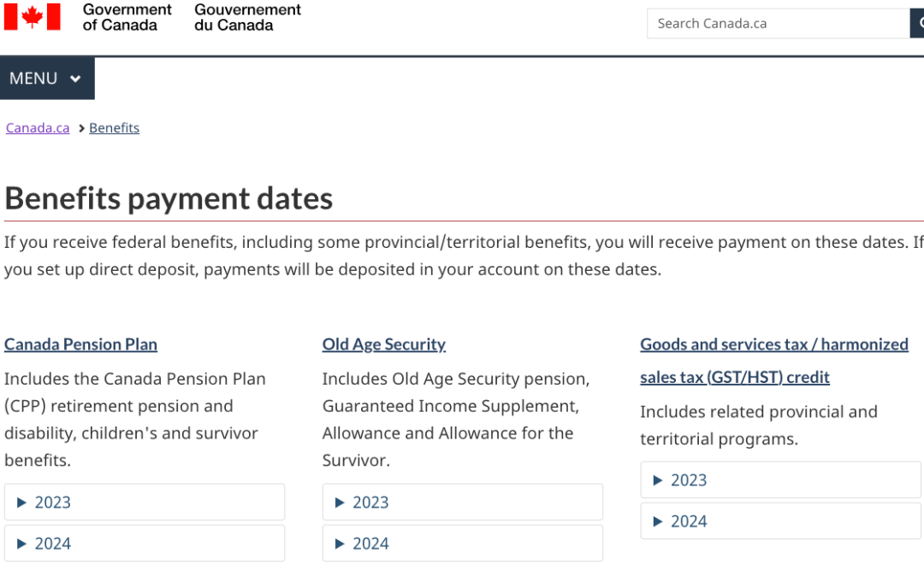924x583 pixels.
Task: Expand 2023 dates under Old Age Security
Action: [462, 503]
